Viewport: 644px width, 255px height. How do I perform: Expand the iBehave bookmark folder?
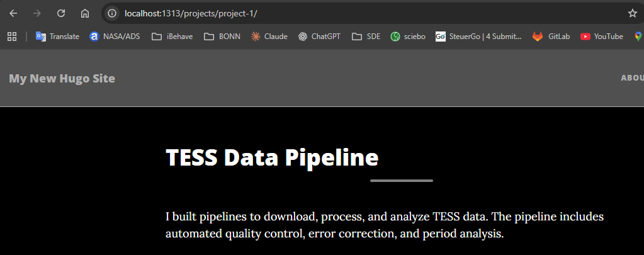[x=172, y=37]
